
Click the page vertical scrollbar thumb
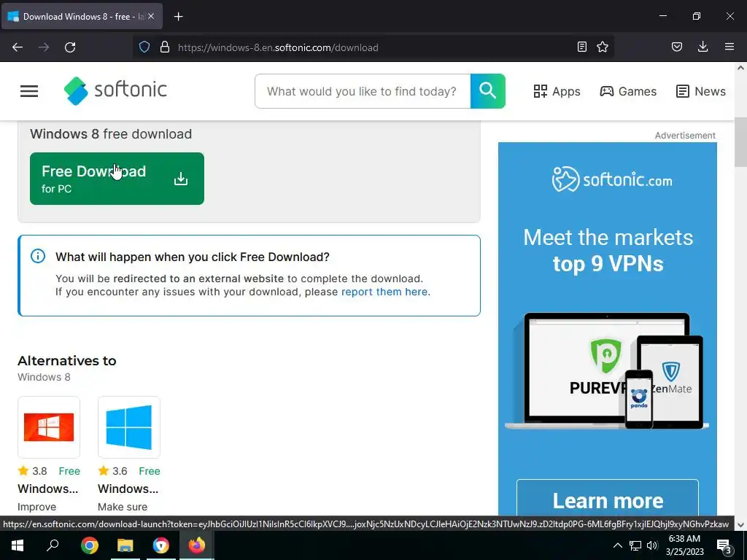tap(740, 142)
